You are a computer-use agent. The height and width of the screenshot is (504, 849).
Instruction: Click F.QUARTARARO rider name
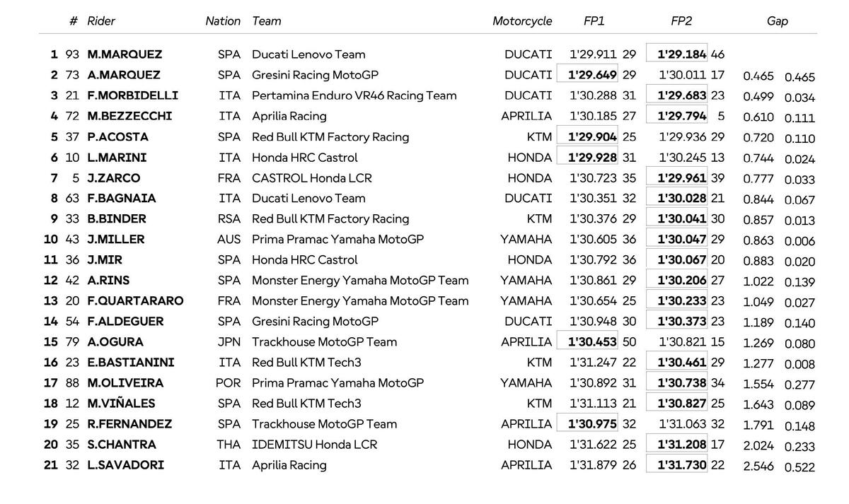[135, 301]
